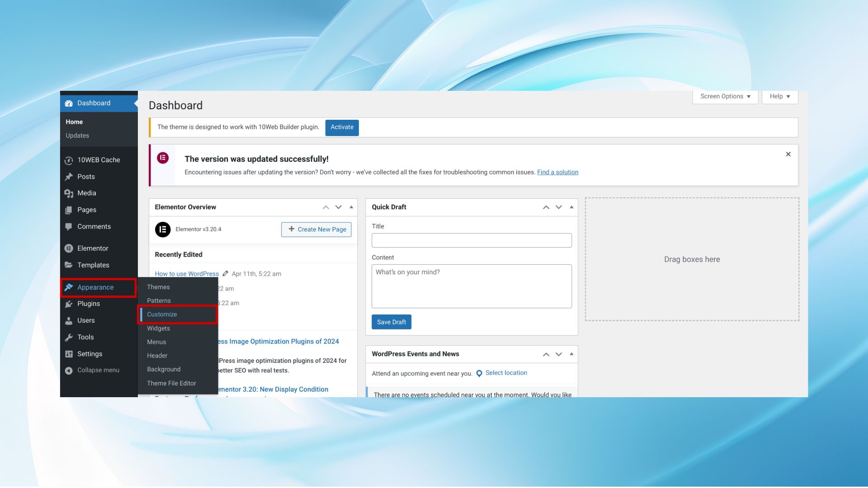
Task: Click the Elementor sidebar icon
Action: 69,249
